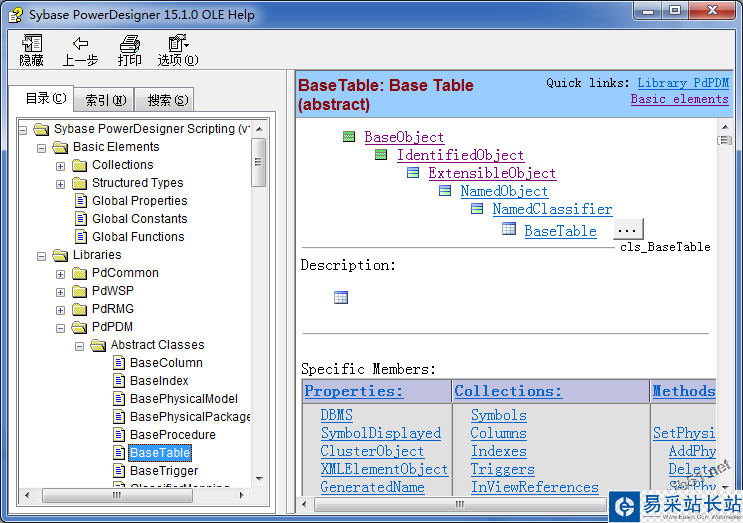Open the Library PdPDM quick link
Image resolution: width=743 pixels, height=523 pixels.
pos(683,82)
